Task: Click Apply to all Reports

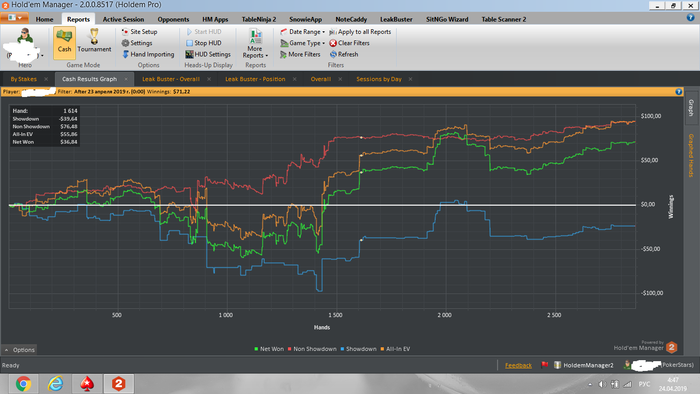Action: (360, 32)
